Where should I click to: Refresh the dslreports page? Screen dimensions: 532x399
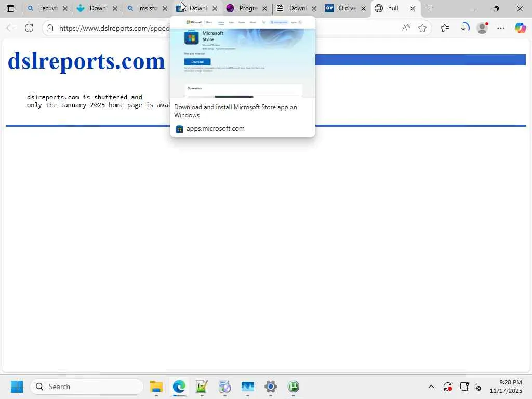(29, 28)
